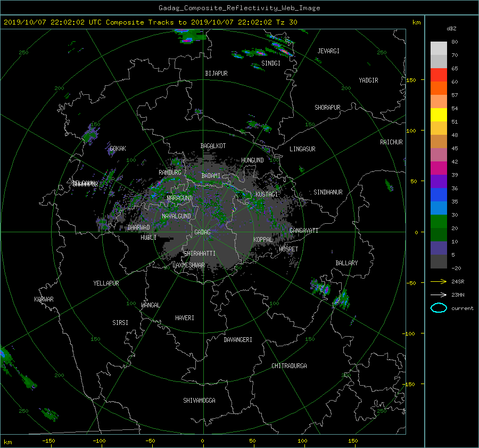This screenshot has width=479, height=448.
Task: Click the HOSPET city label
Action: click(288, 249)
